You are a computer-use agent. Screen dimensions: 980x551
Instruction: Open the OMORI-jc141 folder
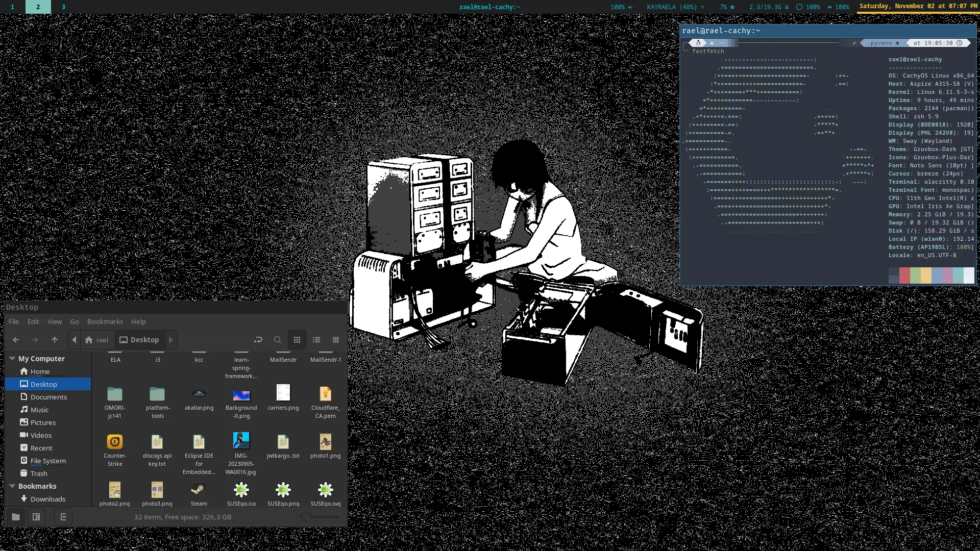115,402
